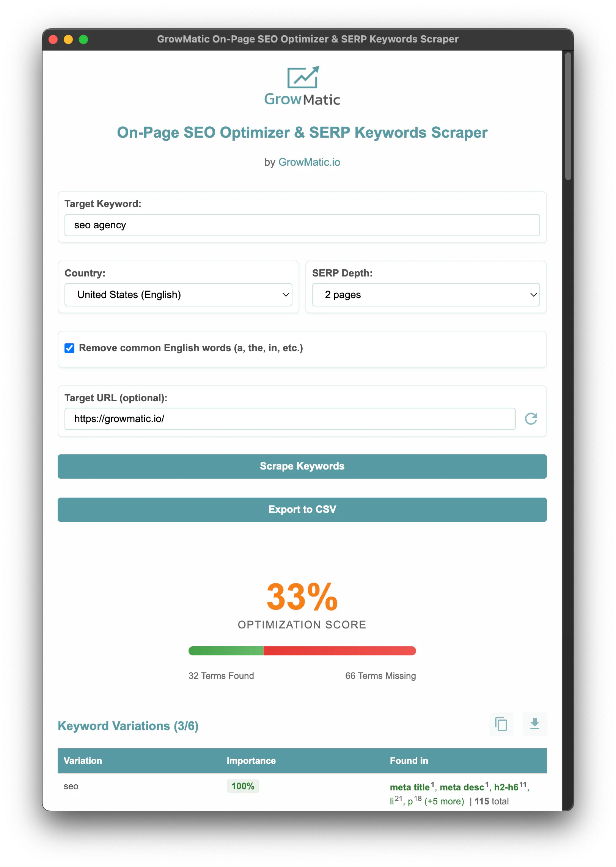
Task: Click the window's vertical scrollbar thumb
Action: (x=568, y=116)
